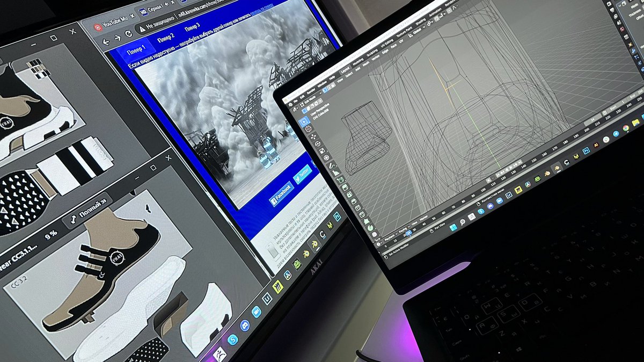Screen dimensions: 644x362
Task: Click the current frame field in timeline
Action: click(592, 120)
